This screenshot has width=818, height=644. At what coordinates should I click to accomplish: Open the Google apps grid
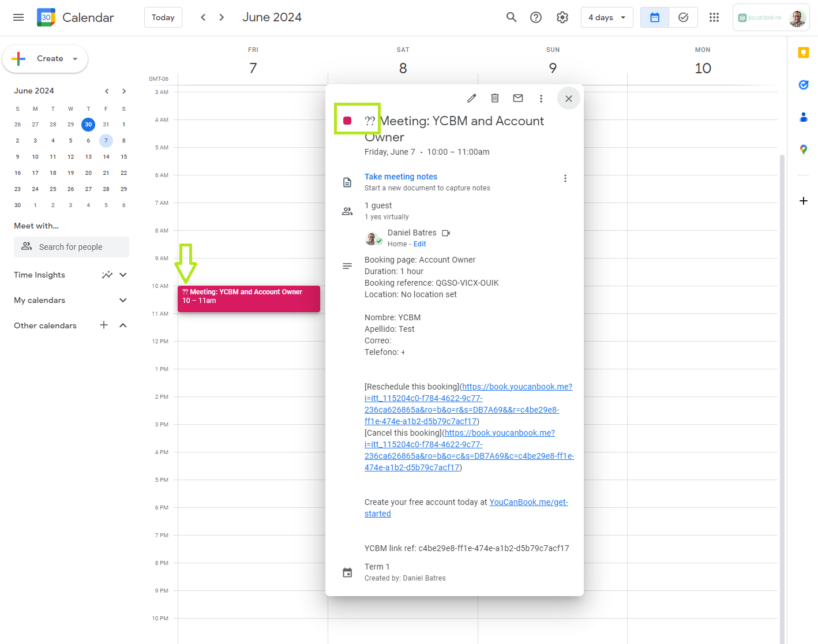click(x=714, y=17)
